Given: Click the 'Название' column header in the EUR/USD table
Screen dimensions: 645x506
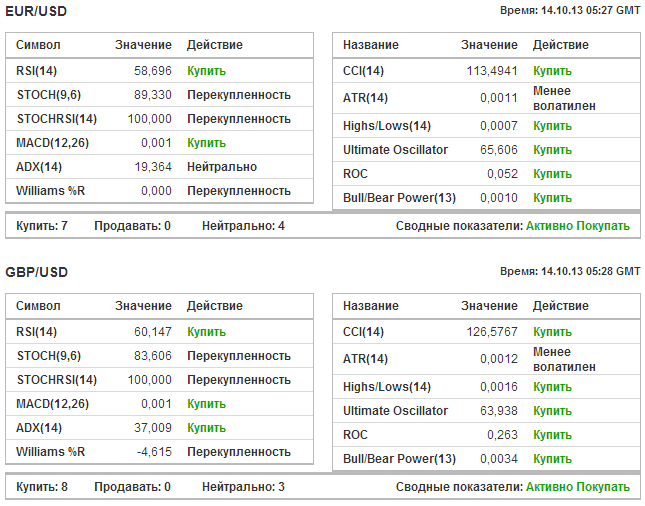Looking at the screenshot, I should (x=371, y=45).
